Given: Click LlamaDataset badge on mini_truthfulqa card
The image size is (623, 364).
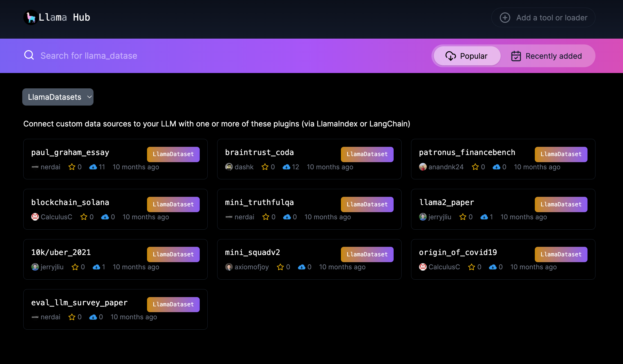Looking at the screenshot, I should [367, 204].
